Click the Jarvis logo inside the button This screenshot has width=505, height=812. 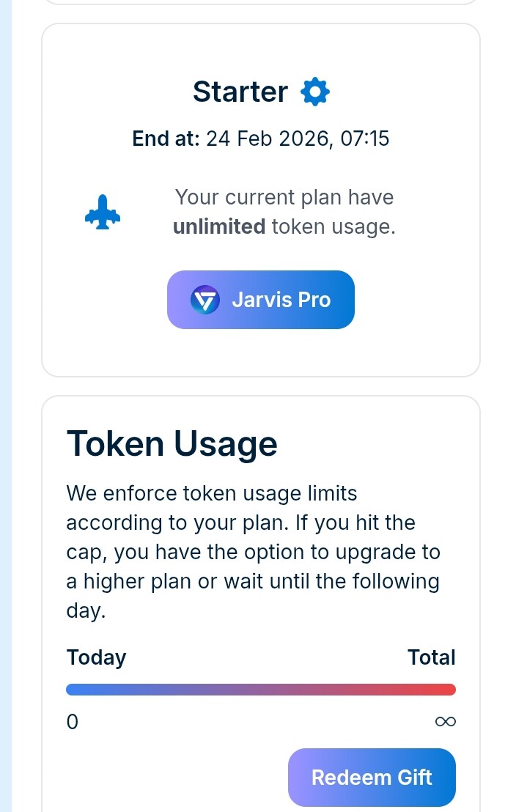205,300
